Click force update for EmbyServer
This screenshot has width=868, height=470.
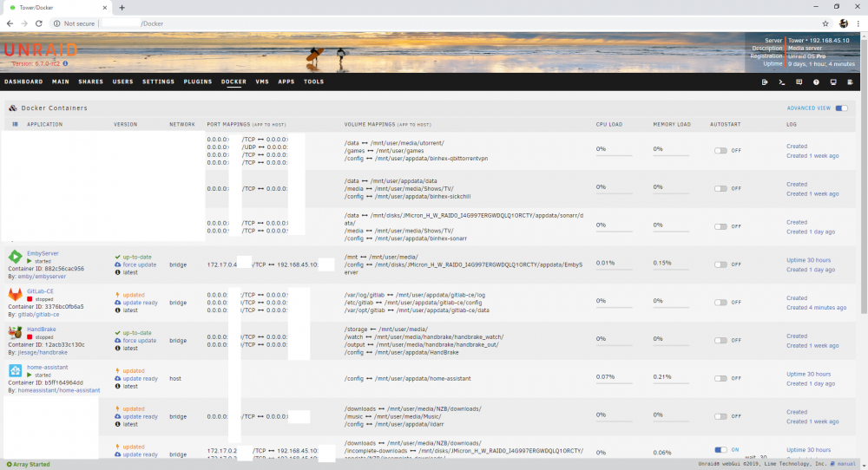tap(140, 264)
